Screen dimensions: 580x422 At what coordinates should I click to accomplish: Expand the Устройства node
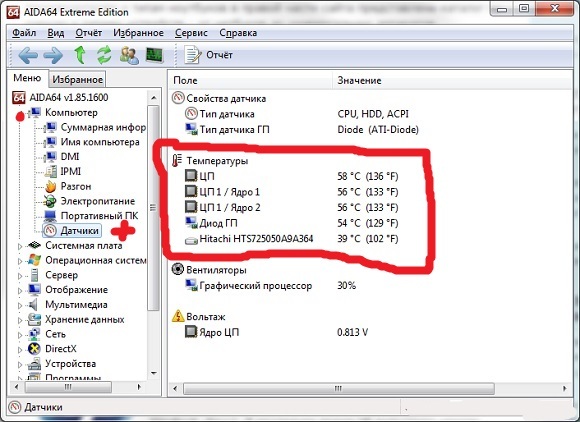[x=20, y=364]
